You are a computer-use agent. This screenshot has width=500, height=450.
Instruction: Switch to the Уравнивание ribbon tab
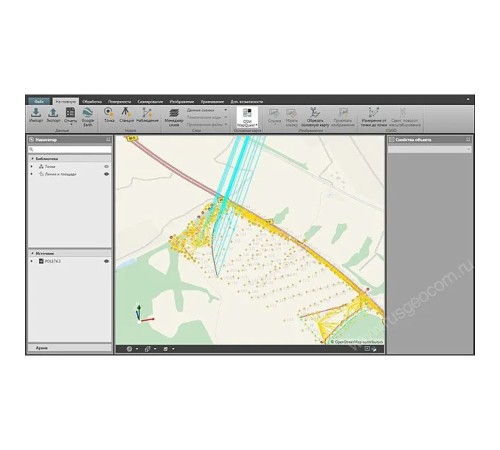pos(212,102)
